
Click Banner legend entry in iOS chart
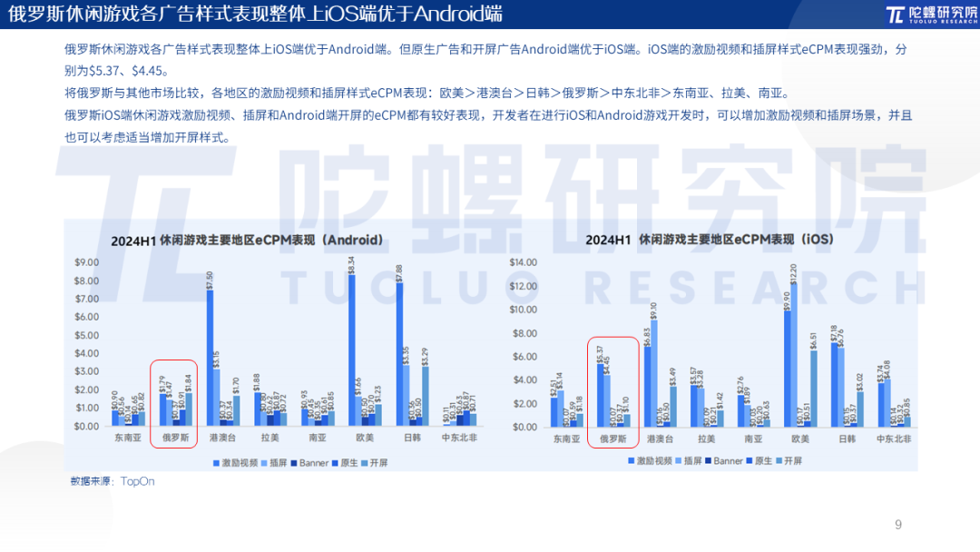click(x=724, y=460)
